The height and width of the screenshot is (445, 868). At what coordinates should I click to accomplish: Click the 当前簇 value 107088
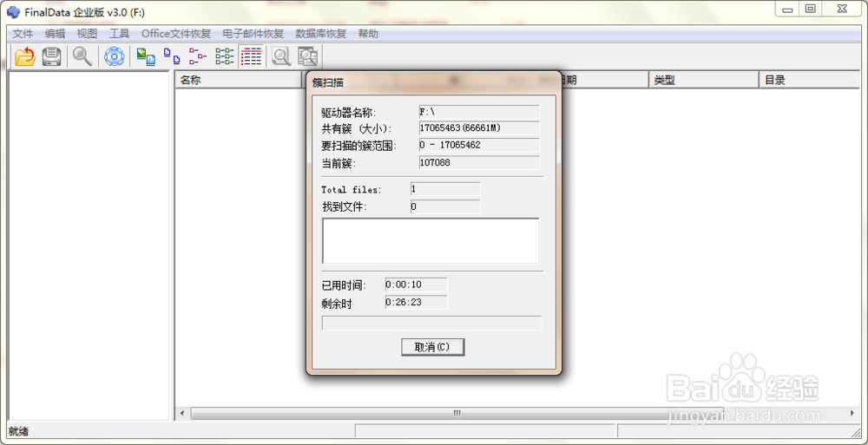[479, 163]
